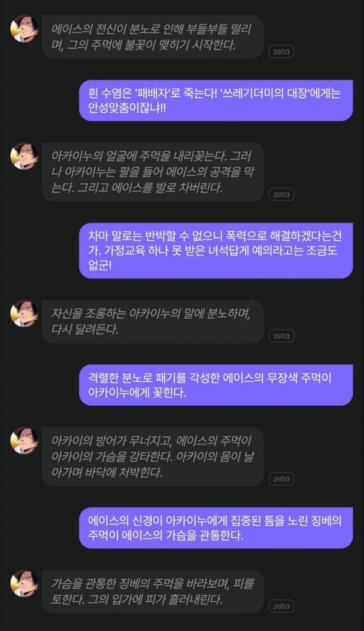The width and height of the screenshot is (364, 631).
Task: Tap the avatar beside the message starting 자신을 조롱하는
Action: tap(24, 314)
